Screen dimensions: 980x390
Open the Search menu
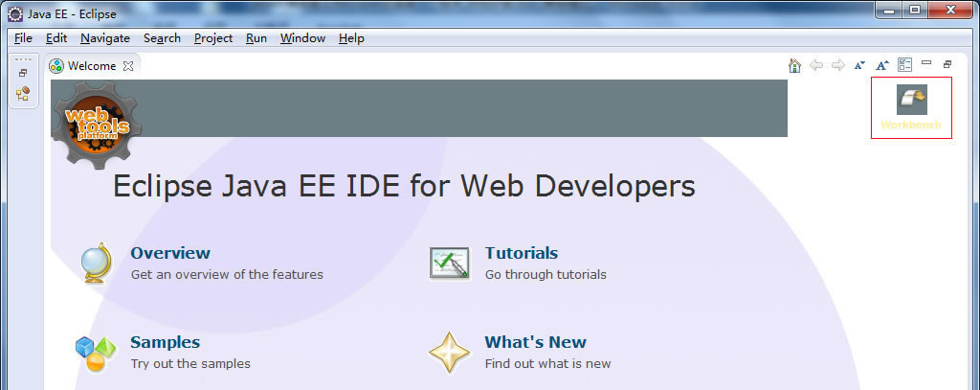point(162,38)
